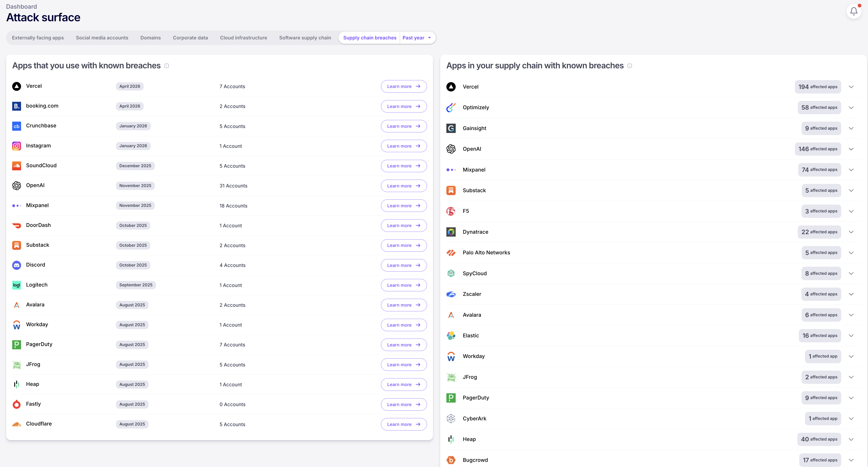Go to the Domains tab

tap(151, 38)
